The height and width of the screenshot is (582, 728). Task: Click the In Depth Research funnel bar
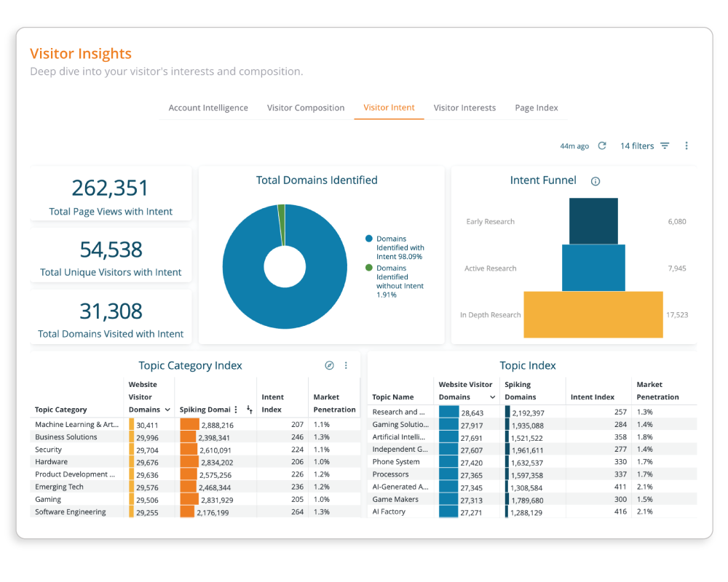593,315
